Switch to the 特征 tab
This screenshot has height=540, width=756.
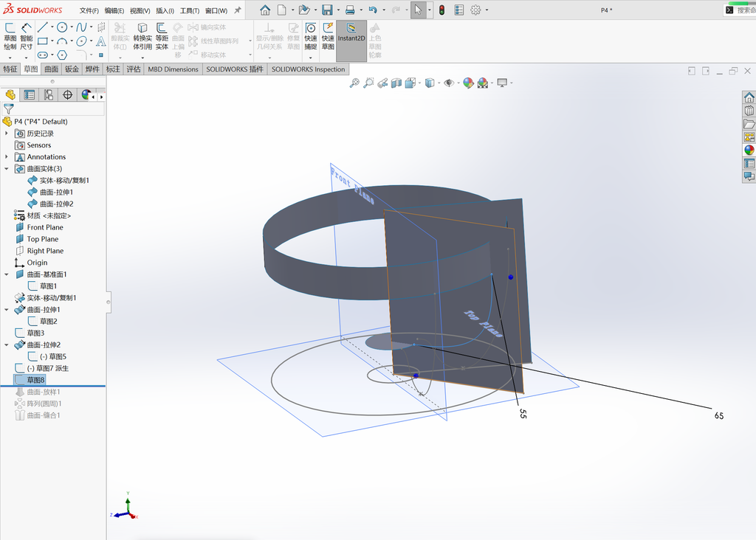pyautogui.click(x=10, y=69)
